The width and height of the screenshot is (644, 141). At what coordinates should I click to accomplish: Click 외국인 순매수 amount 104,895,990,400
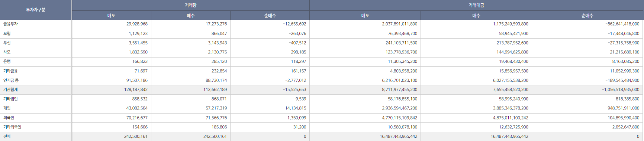[x=624, y=118]
